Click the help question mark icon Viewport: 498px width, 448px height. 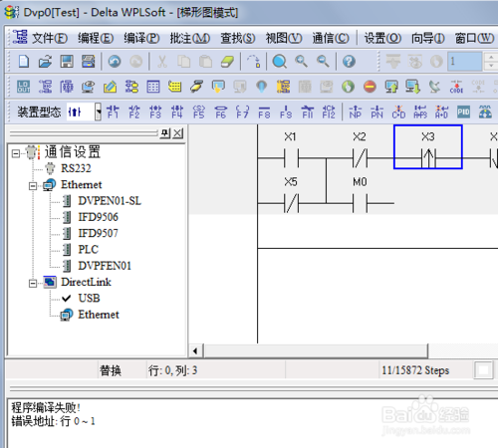(x=349, y=62)
